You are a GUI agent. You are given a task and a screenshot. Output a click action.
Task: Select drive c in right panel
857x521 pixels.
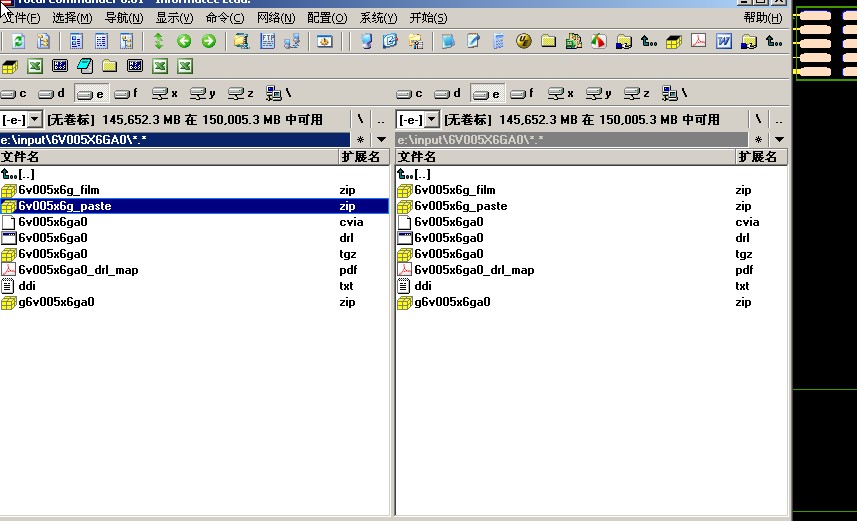click(x=409, y=93)
